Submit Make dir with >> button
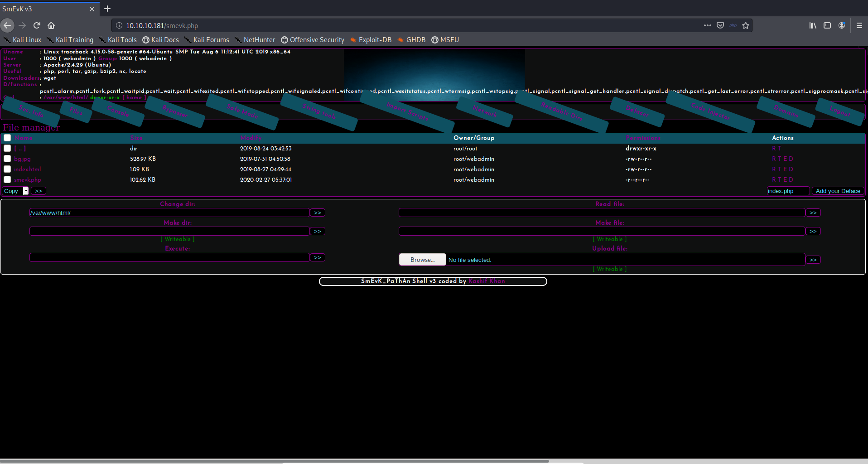The height and width of the screenshot is (464, 868). click(x=318, y=231)
